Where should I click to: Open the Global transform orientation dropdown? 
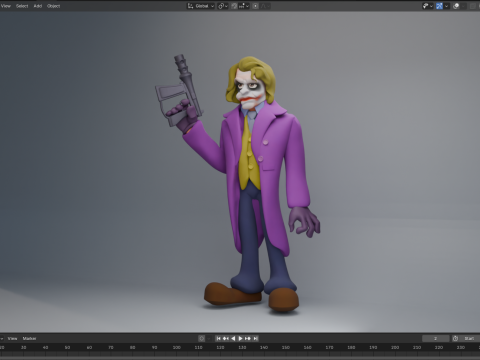point(201,6)
